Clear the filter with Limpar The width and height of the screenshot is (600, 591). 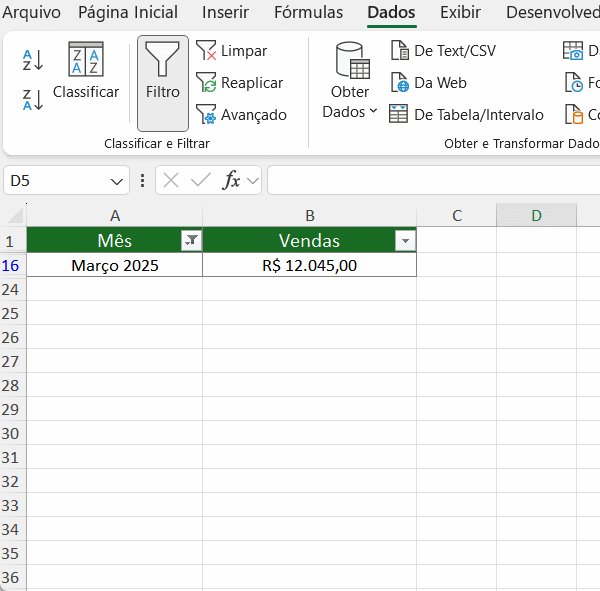(x=232, y=51)
